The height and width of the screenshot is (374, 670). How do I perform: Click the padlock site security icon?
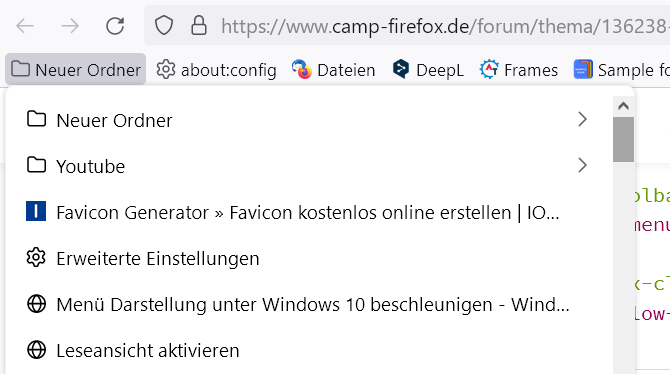[x=199, y=26]
